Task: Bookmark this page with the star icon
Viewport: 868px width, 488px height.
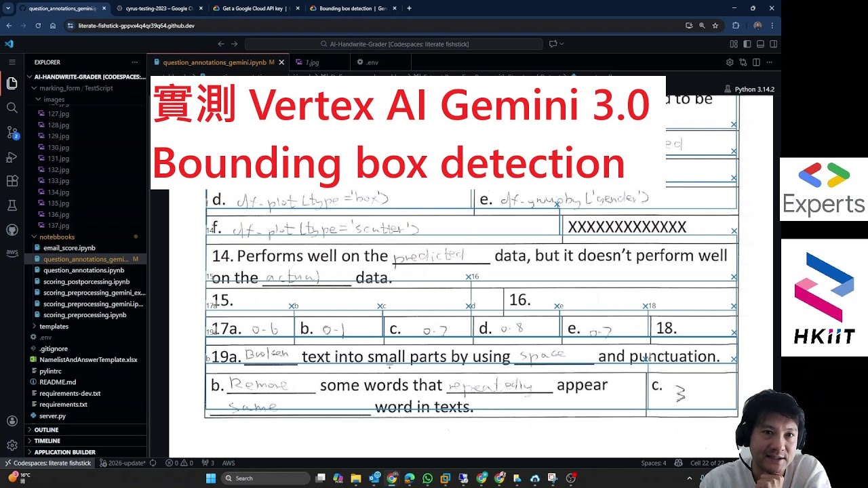Action: [715, 26]
